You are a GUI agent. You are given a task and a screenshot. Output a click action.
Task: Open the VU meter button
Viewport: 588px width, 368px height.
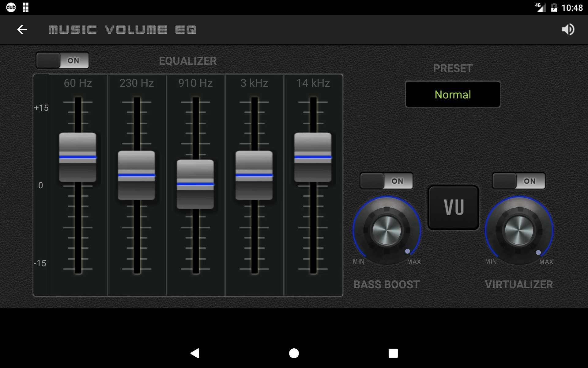pos(453,208)
